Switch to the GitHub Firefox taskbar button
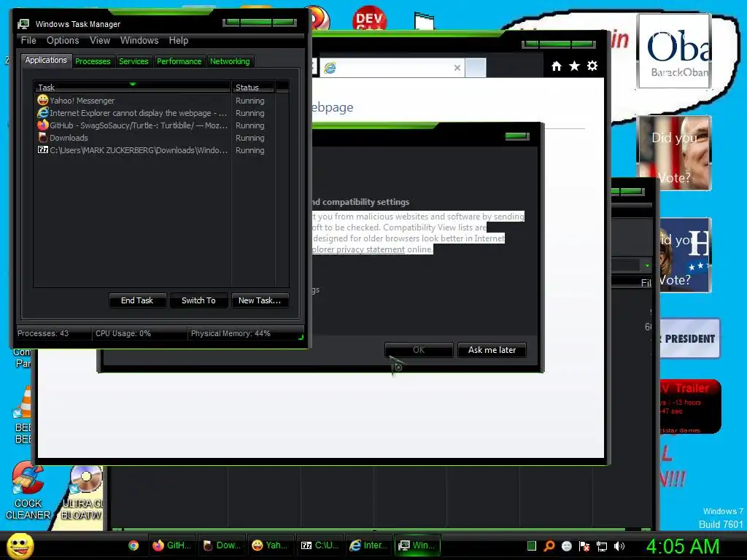The width and height of the screenshot is (747, 560). click(171, 545)
